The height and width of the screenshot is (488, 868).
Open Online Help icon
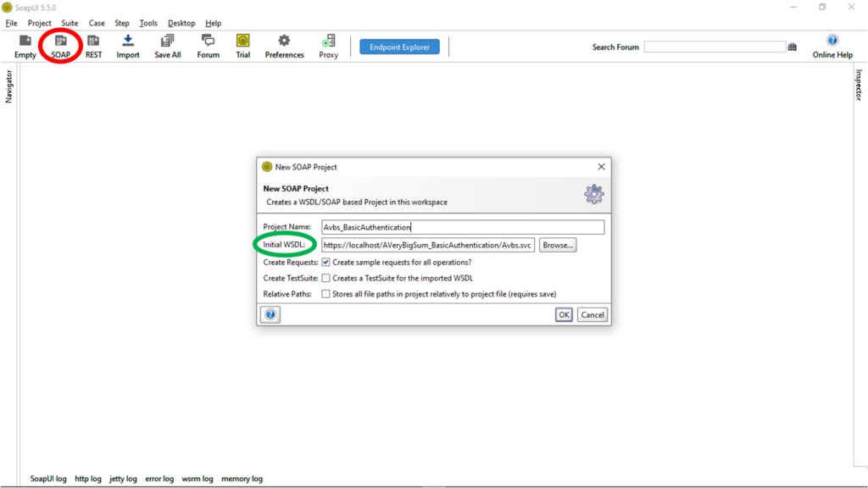tap(832, 41)
